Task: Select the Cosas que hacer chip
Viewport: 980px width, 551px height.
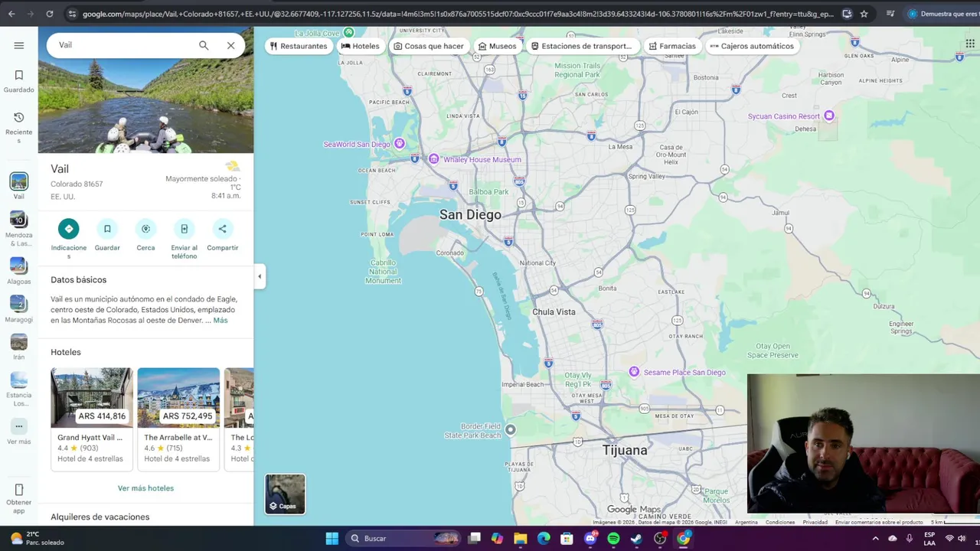Action: tap(428, 46)
